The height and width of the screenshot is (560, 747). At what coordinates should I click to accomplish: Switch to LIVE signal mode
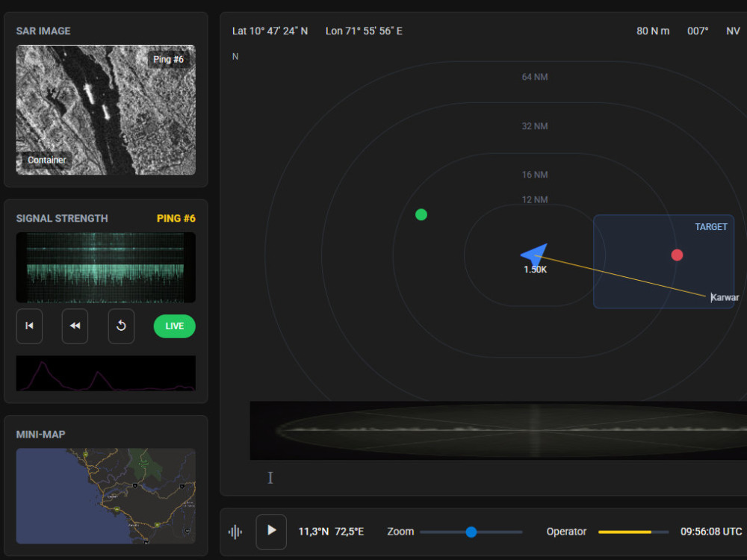pos(174,326)
